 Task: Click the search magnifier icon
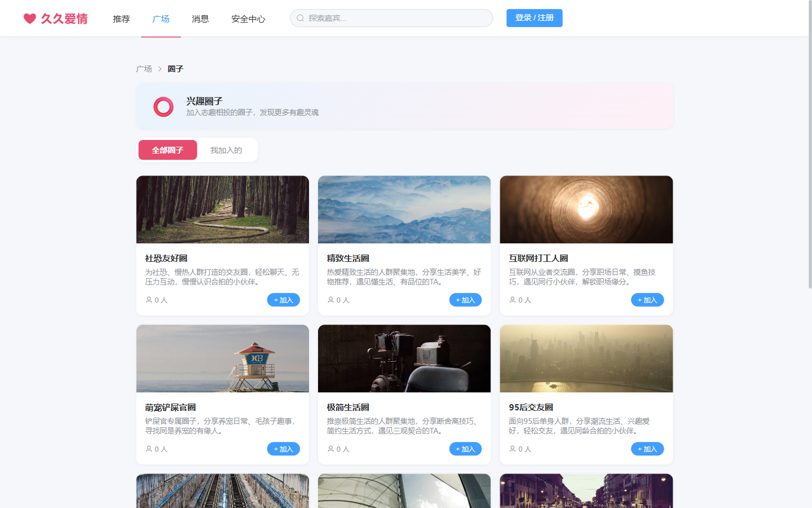pyautogui.click(x=301, y=18)
